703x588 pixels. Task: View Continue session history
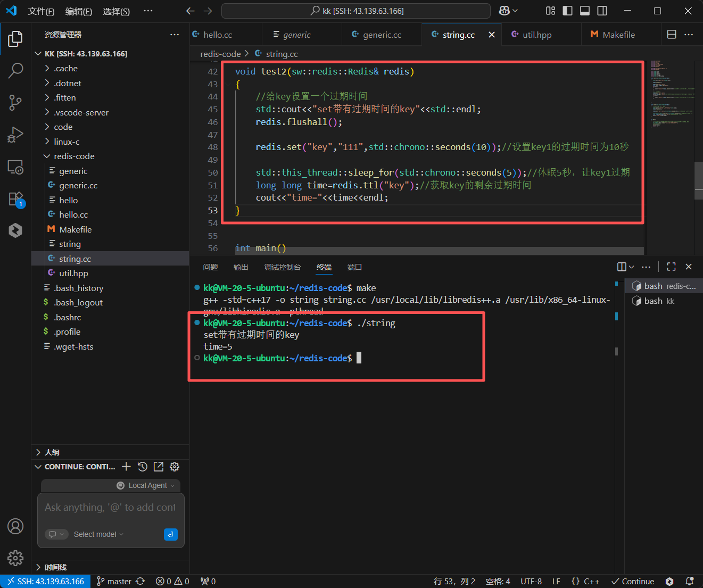coord(142,467)
